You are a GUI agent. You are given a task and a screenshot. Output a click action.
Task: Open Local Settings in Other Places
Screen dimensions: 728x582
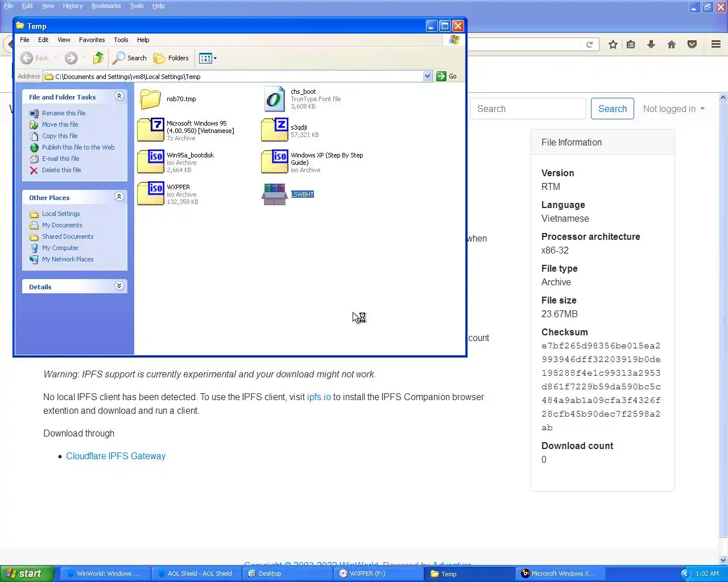click(61, 214)
